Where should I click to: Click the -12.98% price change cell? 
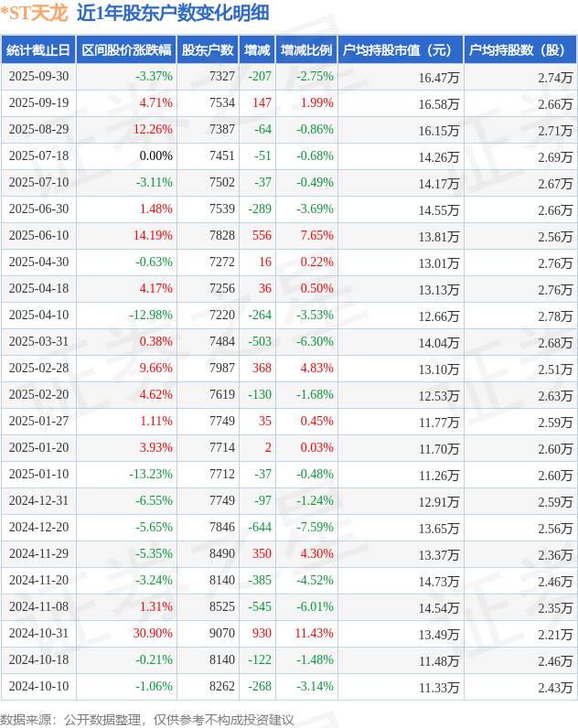[150, 316]
